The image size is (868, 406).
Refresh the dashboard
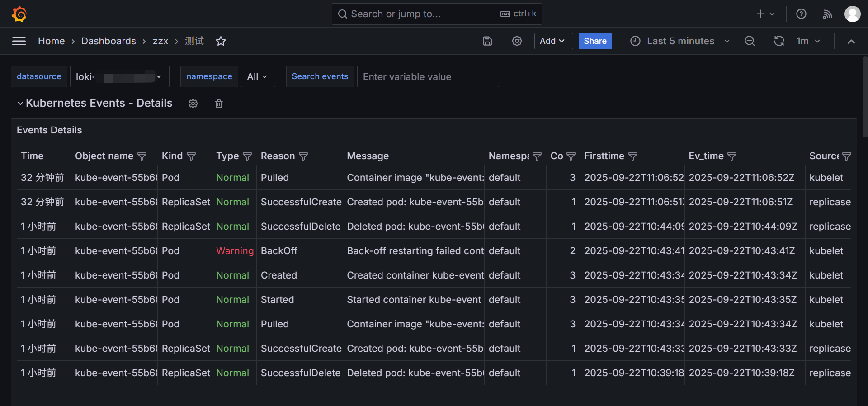(x=778, y=41)
